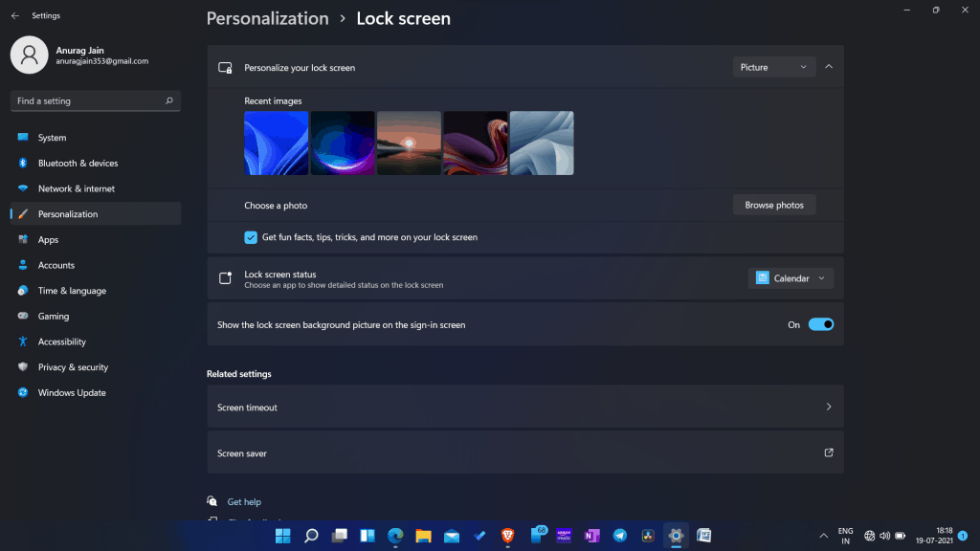Open Microsoft Edge from the taskbar
This screenshot has height=551, width=980.
(395, 536)
